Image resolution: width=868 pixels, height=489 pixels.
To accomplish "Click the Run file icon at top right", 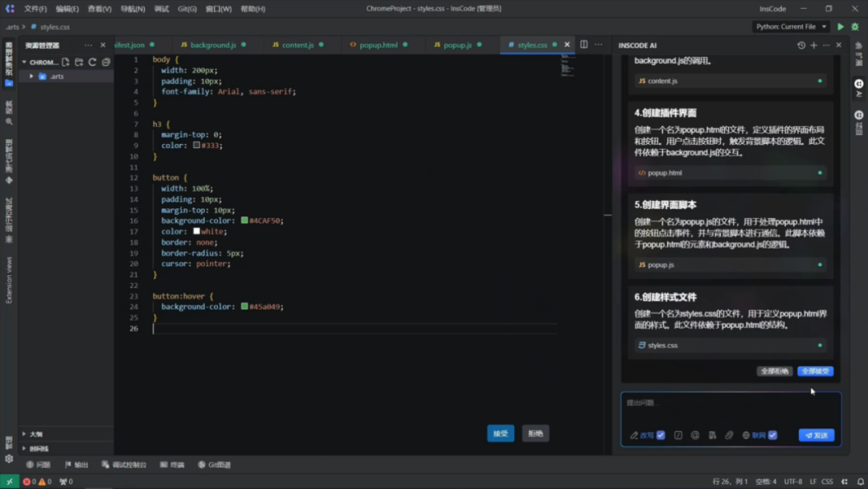I will [x=839, y=27].
